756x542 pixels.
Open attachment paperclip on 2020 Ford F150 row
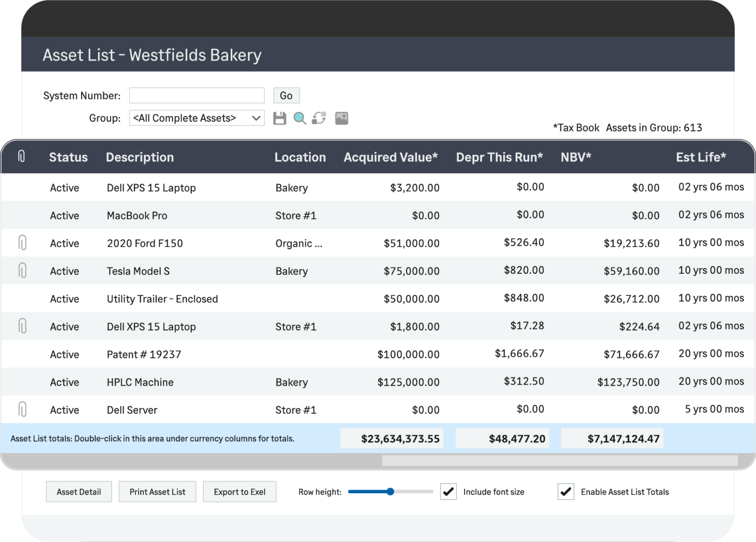22,242
